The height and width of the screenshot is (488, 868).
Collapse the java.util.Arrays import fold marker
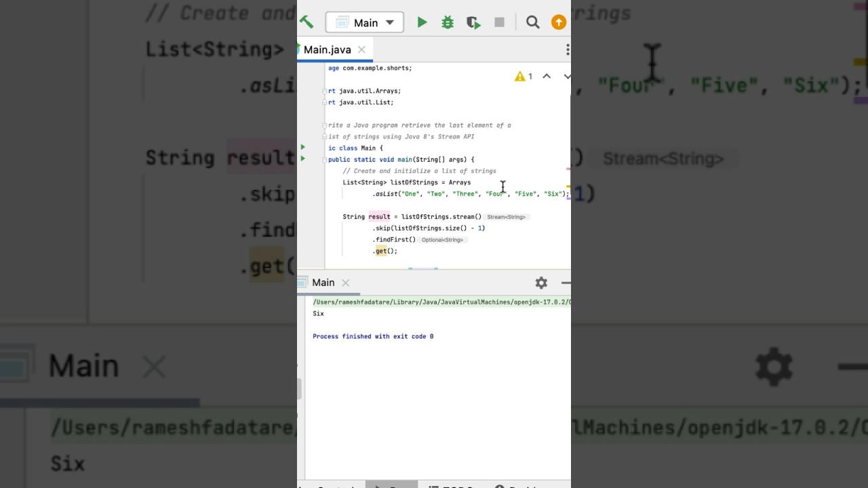pyautogui.click(x=325, y=91)
